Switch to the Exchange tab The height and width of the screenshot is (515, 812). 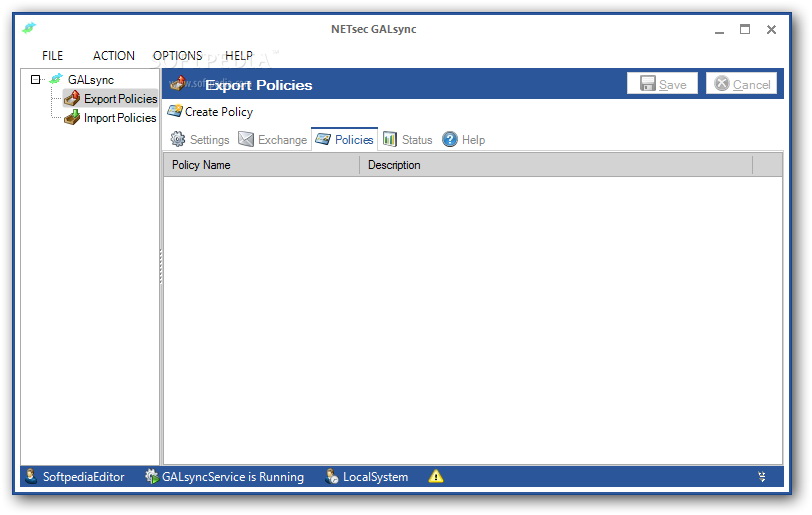click(x=272, y=139)
